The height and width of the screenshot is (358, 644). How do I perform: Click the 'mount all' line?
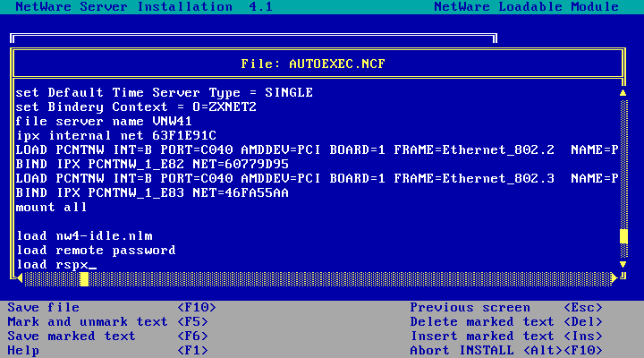pyautogui.click(x=51, y=207)
